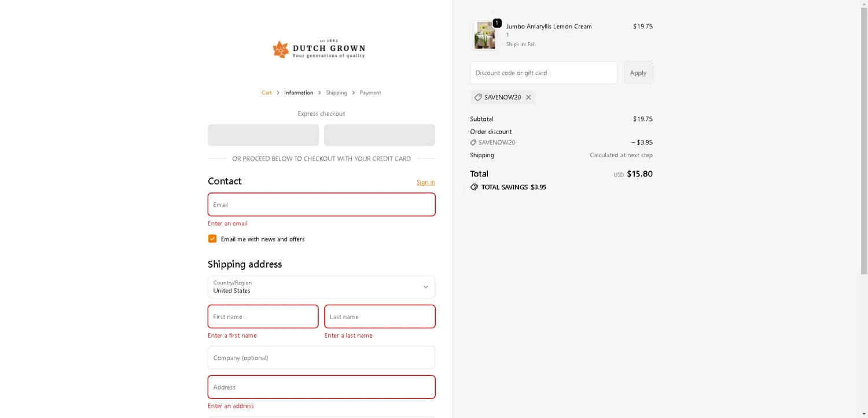Click the second express checkout button
Screen dimensions: 868x418
[x=380, y=135]
